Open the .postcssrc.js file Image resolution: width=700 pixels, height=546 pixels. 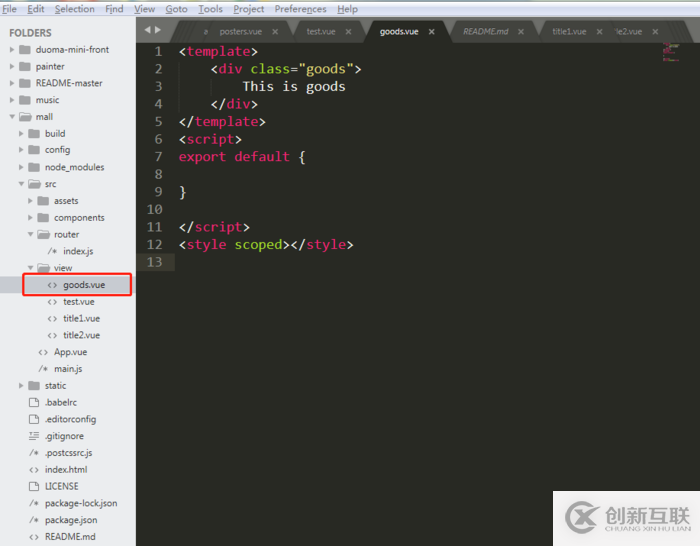pyautogui.click(x=68, y=453)
